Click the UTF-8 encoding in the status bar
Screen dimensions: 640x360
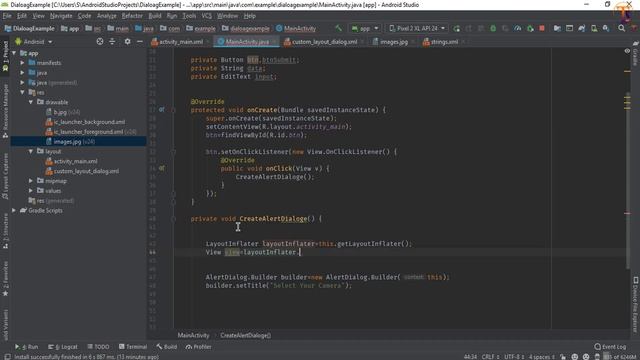pyautogui.click(x=514, y=357)
